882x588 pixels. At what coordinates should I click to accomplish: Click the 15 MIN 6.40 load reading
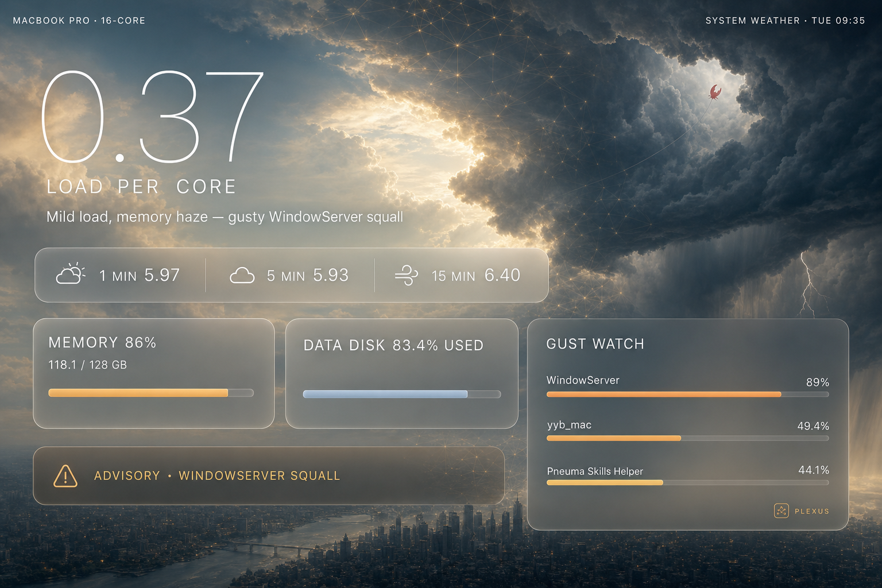tap(476, 276)
